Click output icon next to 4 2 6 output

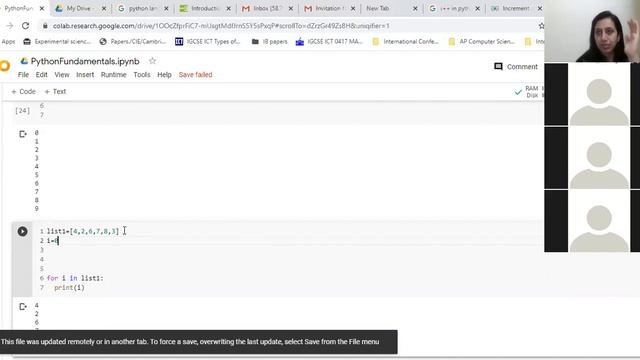[23, 307]
